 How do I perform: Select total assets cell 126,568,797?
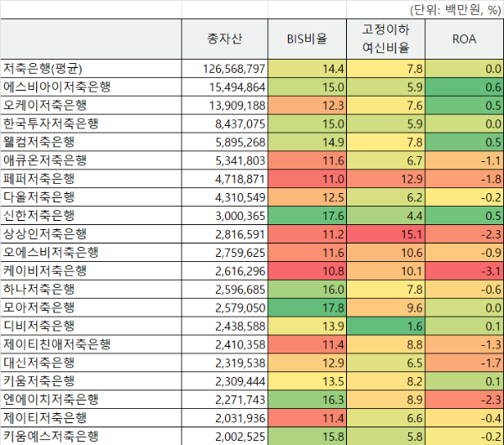tap(224, 69)
